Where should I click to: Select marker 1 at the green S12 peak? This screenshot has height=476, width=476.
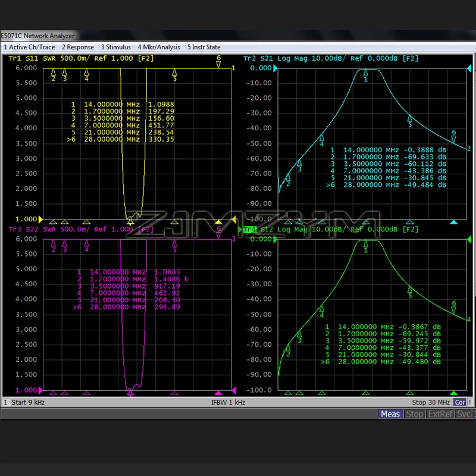pos(366,246)
